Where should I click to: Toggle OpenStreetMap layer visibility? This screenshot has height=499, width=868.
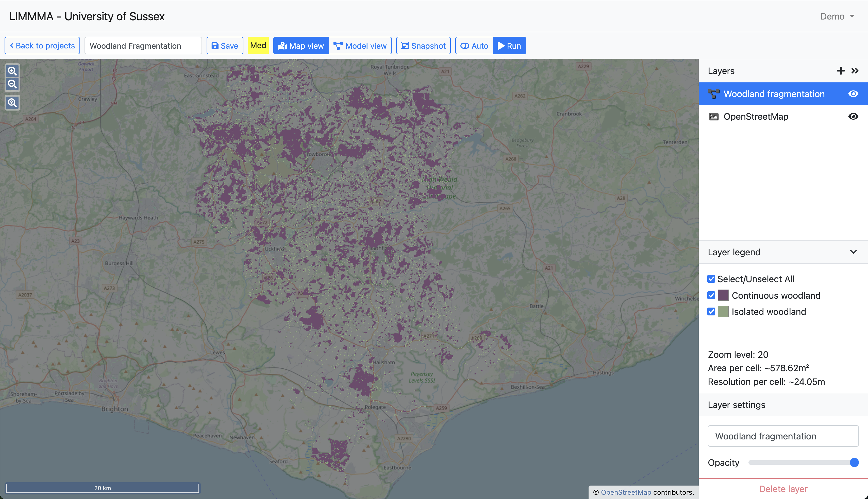[x=853, y=117]
